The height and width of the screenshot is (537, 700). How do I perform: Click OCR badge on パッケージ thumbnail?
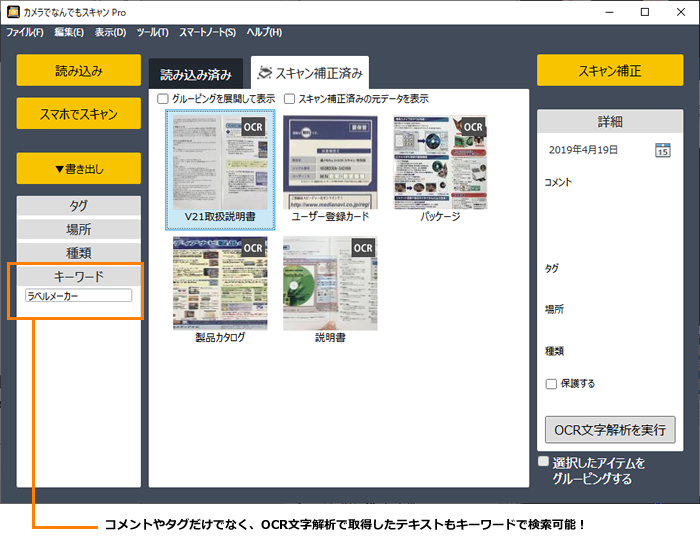(473, 127)
